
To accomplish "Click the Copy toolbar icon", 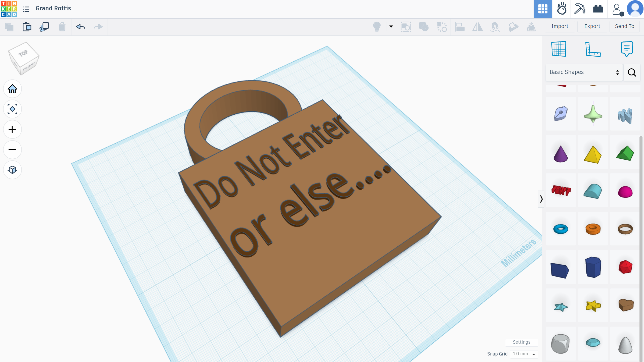I will [9, 27].
